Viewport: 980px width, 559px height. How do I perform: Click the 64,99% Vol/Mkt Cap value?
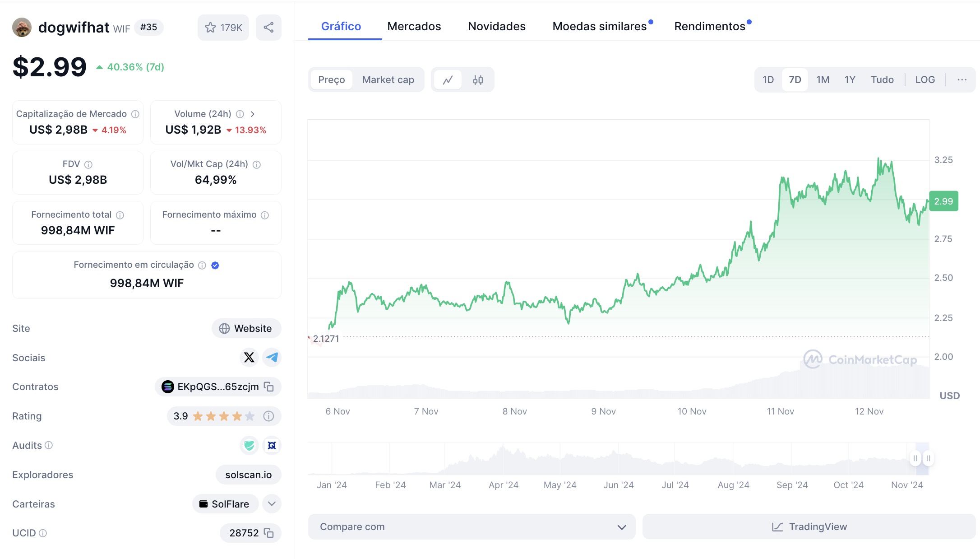pyautogui.click(x=216, y=180)
